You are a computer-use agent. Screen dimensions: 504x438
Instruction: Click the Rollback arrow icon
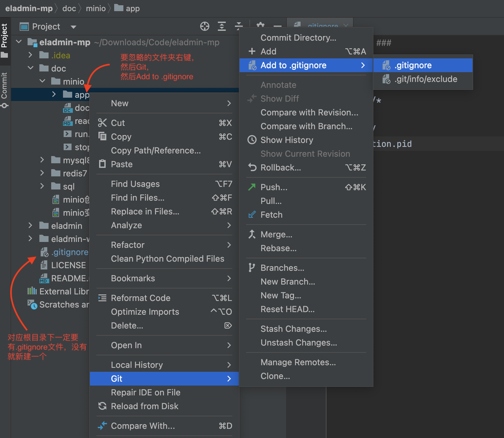(x=252, y=168)
